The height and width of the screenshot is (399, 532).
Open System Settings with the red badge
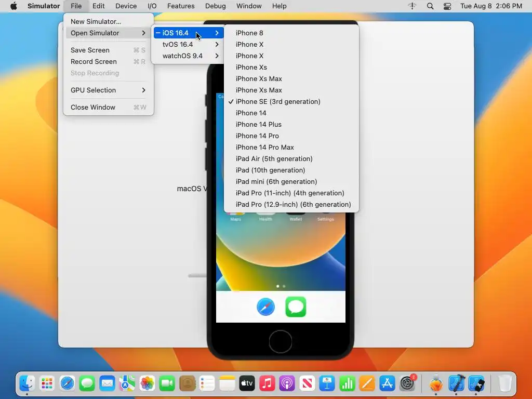[x=407, y=383]
